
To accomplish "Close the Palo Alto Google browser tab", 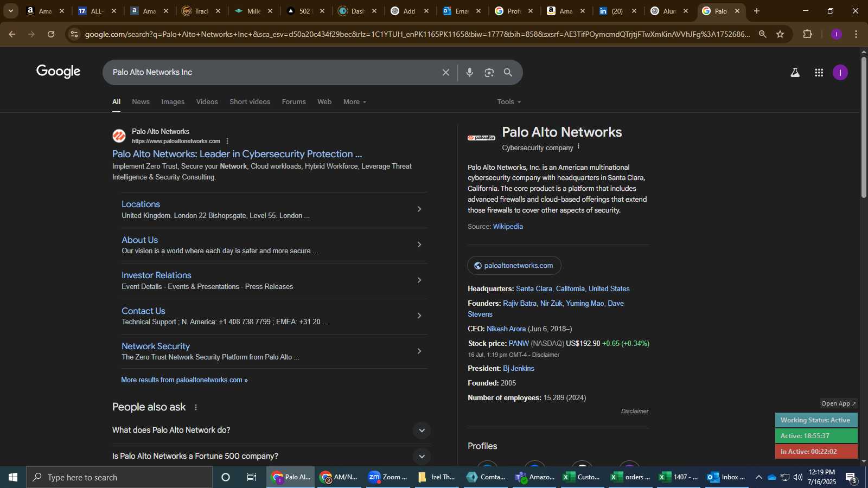I will pyautogui.click(x=737, y=11).
